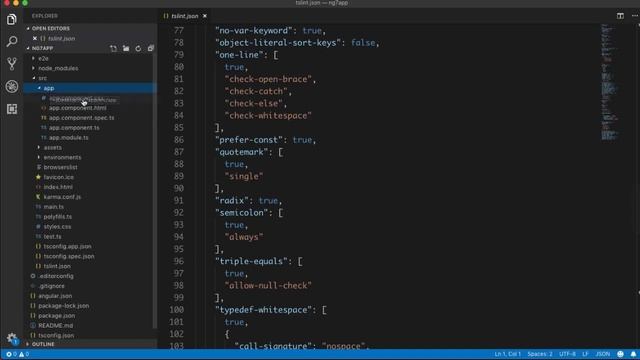This screenshot has width=640, height=360.
Task: Open the editor more actions menu
Action: point(635,16)
